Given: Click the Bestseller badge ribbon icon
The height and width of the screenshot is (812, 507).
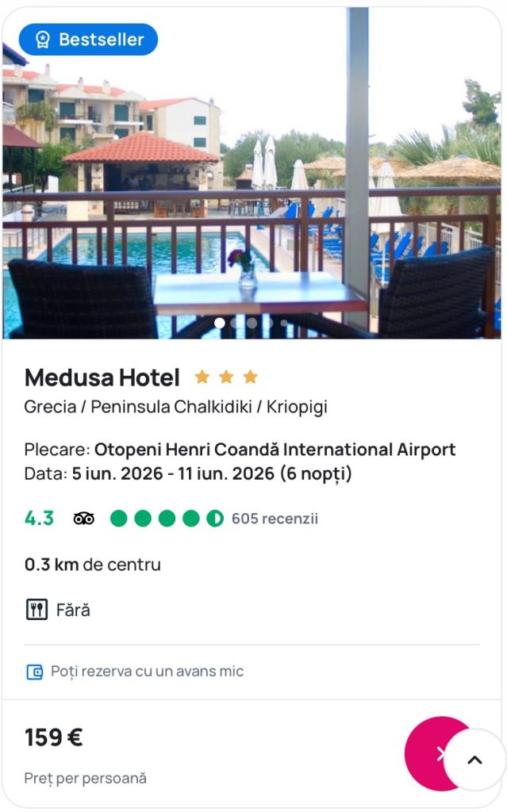Looking at the screenshot, I should (x=42, y=40).
